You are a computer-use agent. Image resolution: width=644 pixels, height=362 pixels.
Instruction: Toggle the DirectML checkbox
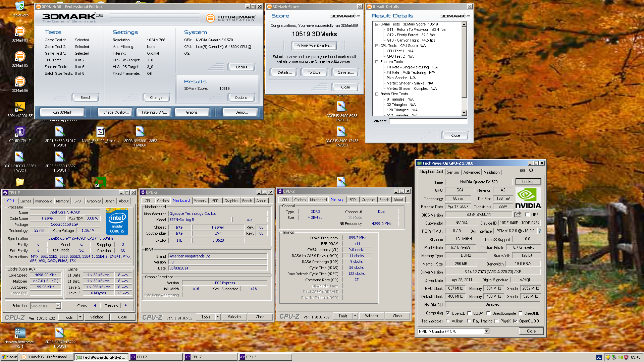[x=521, y=313]
